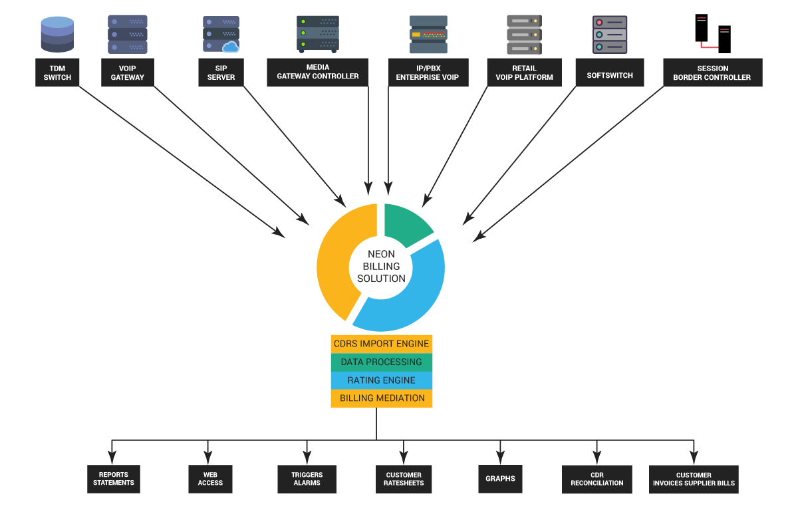Open the Reports Statements box
This screenshot has height=532, width=798.
[113, 479]
